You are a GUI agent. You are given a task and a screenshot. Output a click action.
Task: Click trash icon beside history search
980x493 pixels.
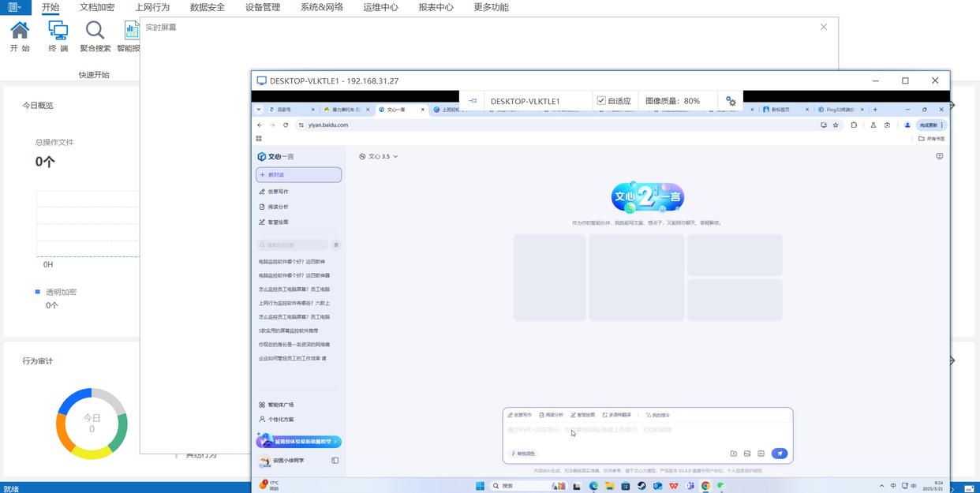tap(336, 245)
